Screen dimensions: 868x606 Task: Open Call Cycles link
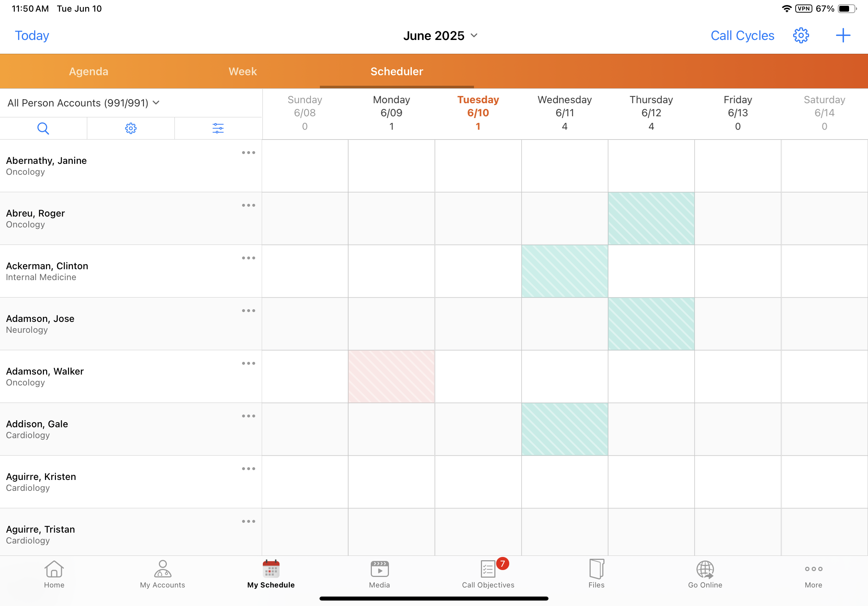742,36
